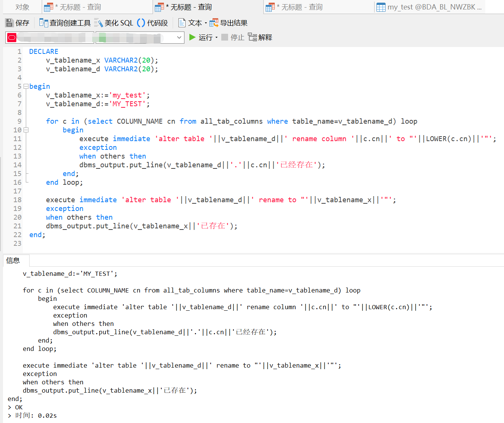
Task: Click the Save floppy disk icon
Action: click(9, 23)
